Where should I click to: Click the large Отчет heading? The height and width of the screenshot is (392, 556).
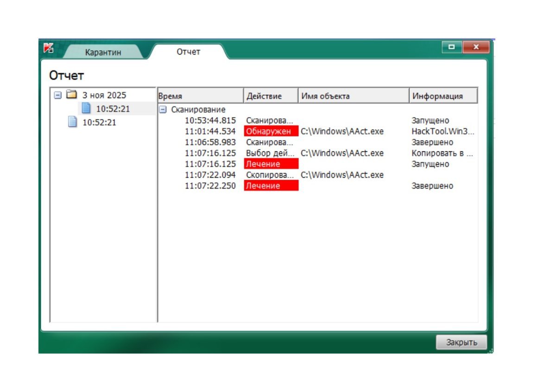66,75
